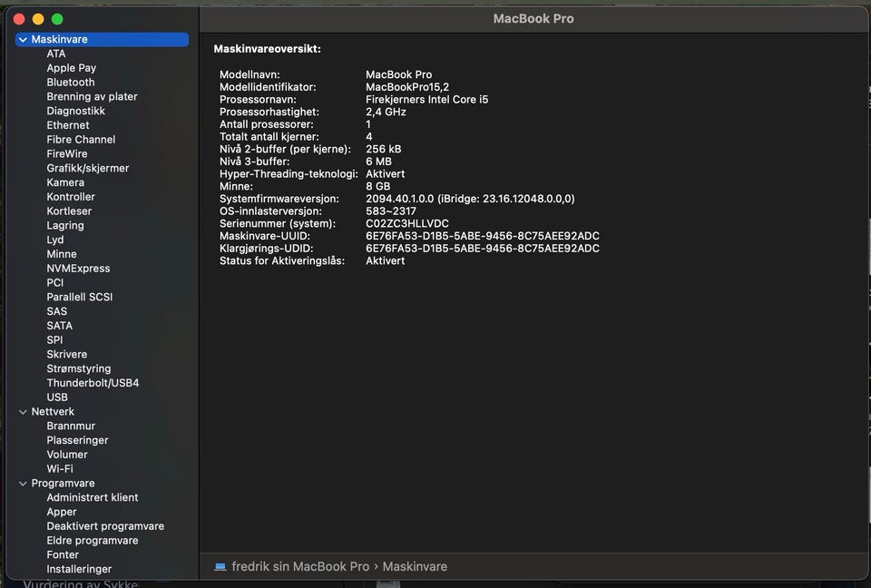This screenshot has width=871, height=588.
Task: Open the SATA entry
Action: click(60, 326)
